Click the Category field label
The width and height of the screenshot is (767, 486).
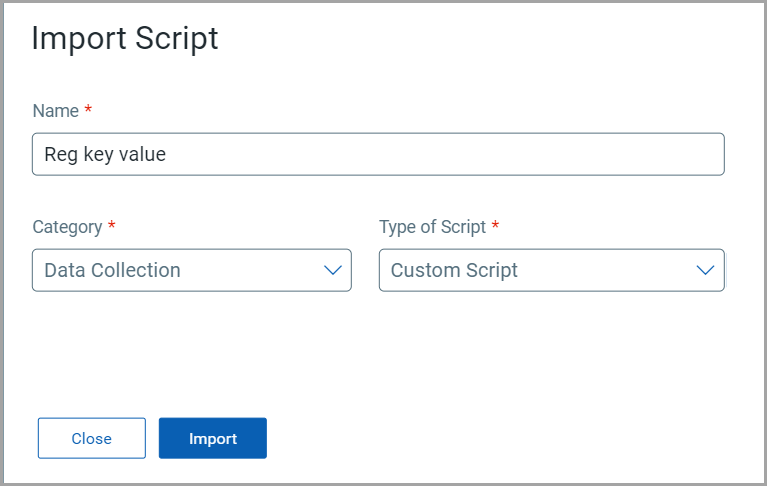click(67, 227)
